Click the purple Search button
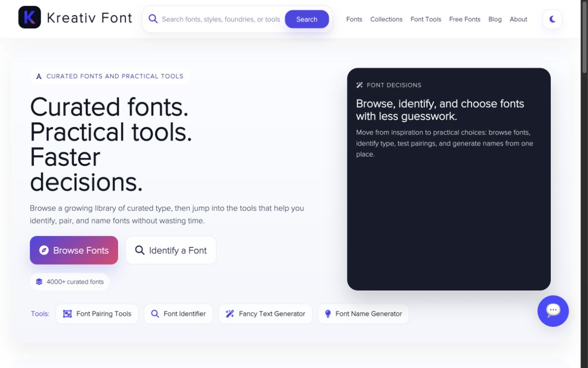588x368 pixels. pyautogui.click(x=307, y=19)
